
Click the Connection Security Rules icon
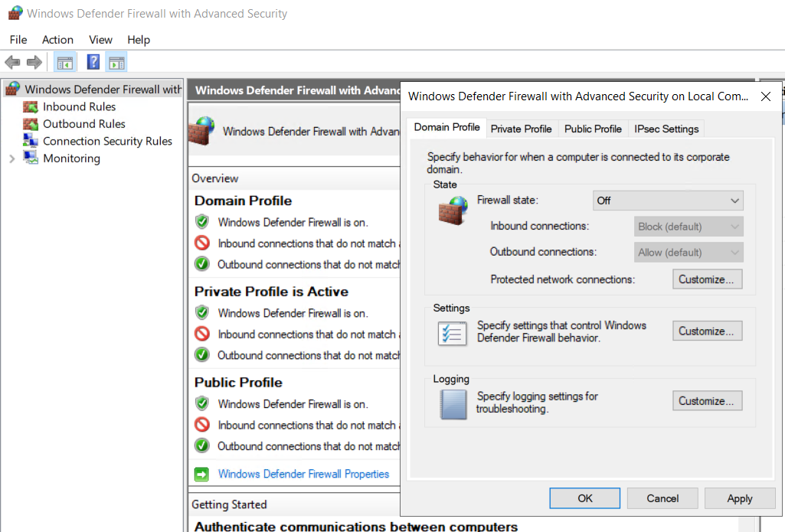(31, 141)
